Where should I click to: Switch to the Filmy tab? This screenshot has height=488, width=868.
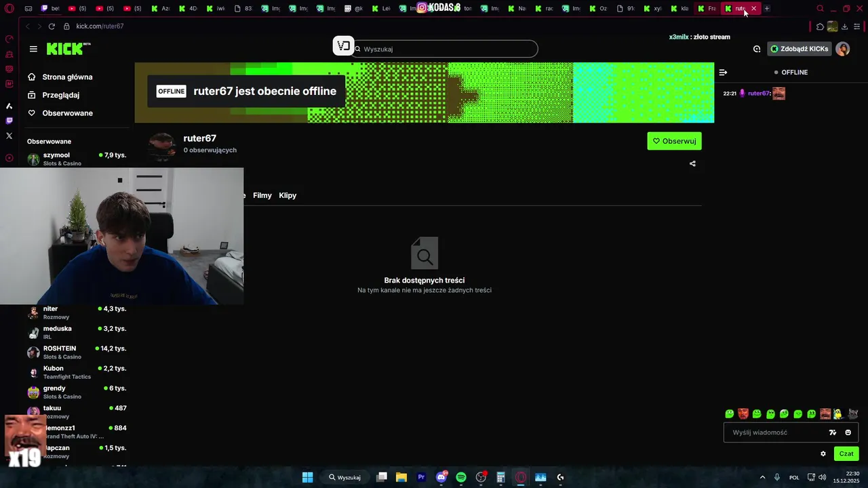click(262, 195)
